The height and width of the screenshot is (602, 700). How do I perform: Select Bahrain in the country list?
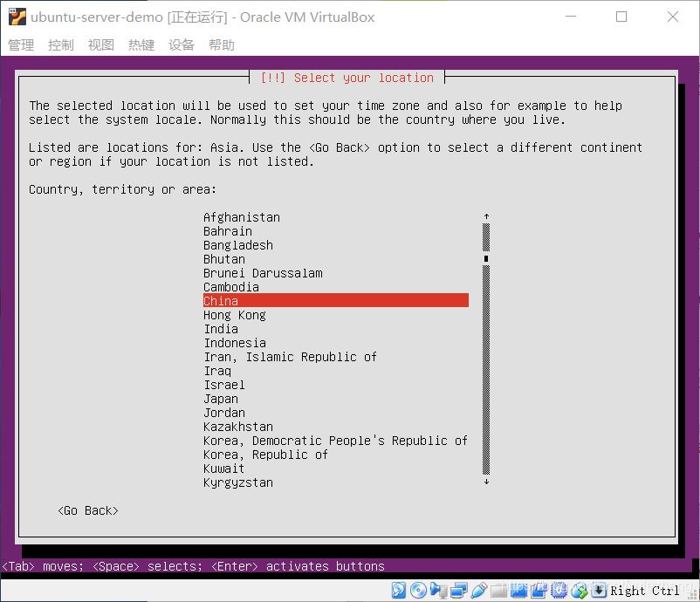point(228,231)
